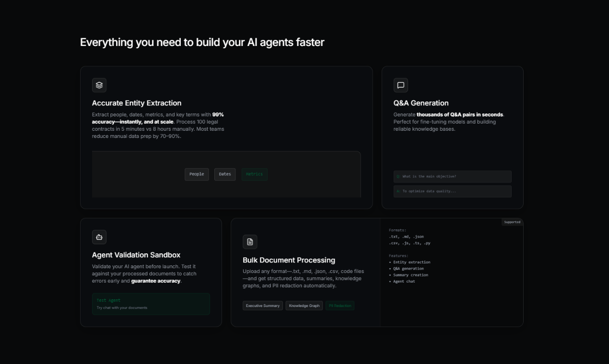Image resolution: width=609 pixels, height=364 pixels.
Task: Expand the Supported badge panel
Action: 512,222
